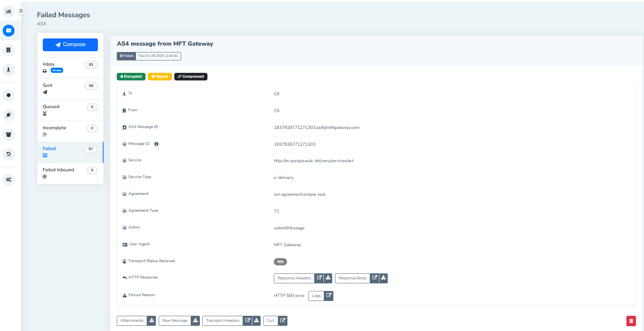644x331 pixels.
Task: Toggle the hamburger sidebar menu
Action: coord(21,11)
